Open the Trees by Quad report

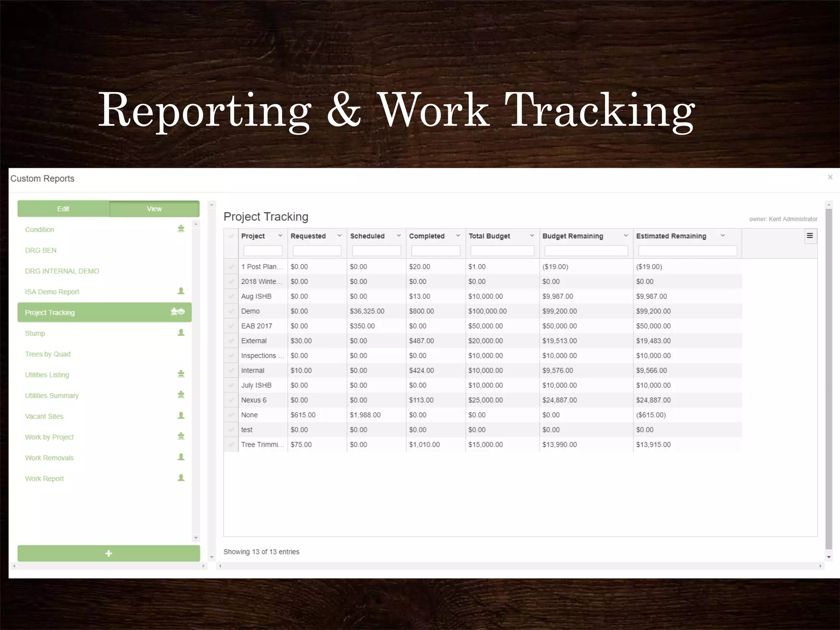pos(48,354)
